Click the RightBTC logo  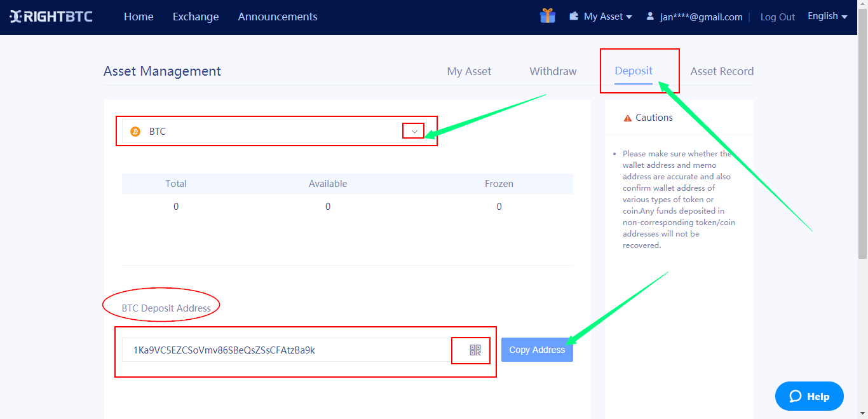click(51, 17)
